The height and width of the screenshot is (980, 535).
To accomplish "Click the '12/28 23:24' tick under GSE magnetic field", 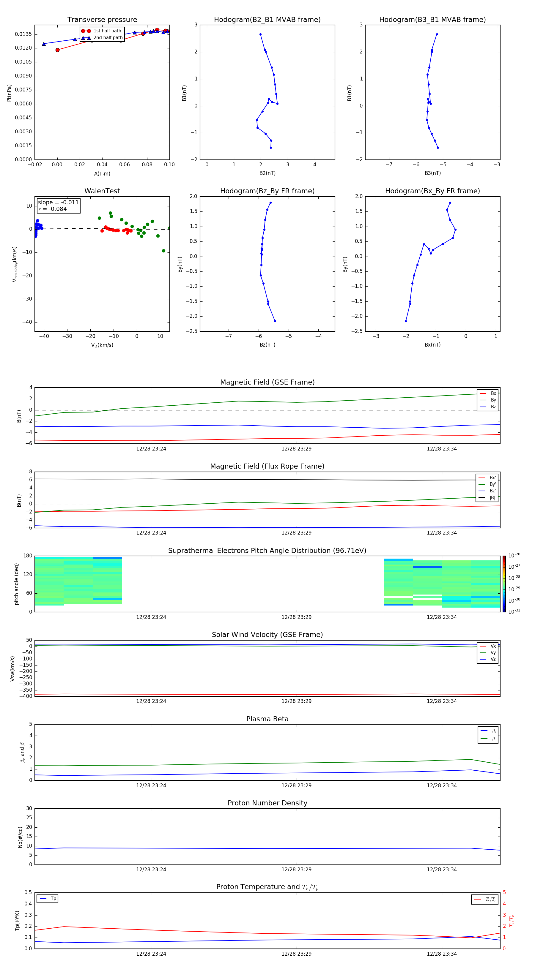I will (x=151, y=449).
